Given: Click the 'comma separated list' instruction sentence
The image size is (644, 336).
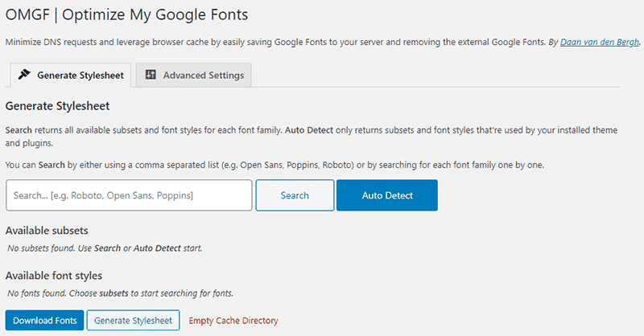Looking at the screenshot, I should (275, 165).
